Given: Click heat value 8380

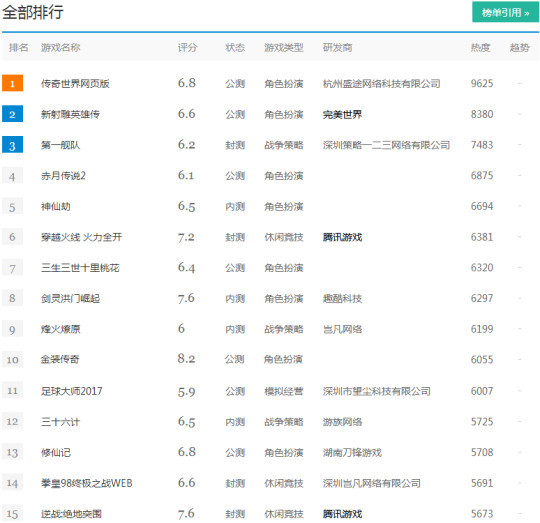Looking at the screenshot, I should click(482, 114).
